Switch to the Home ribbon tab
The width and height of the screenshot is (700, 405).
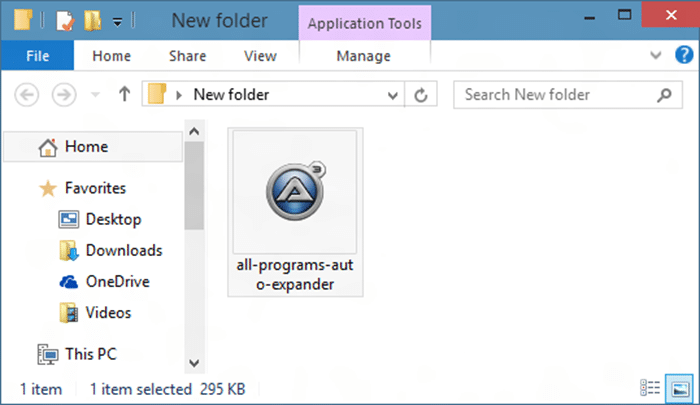(x=112, y=56)
